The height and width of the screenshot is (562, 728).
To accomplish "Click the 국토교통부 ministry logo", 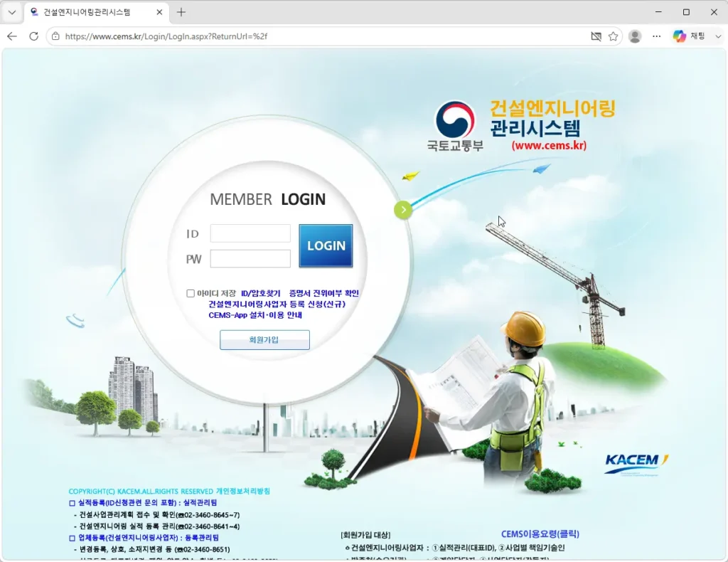I will [x=455, y=126].
